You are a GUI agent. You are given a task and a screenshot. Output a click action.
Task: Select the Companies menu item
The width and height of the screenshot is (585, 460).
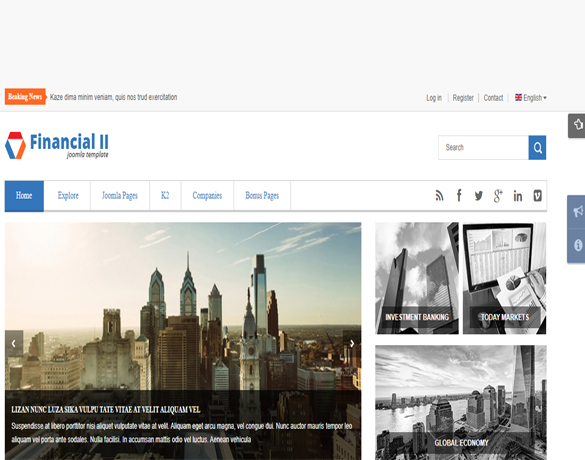pyautogui.click(x=207, y=196)
